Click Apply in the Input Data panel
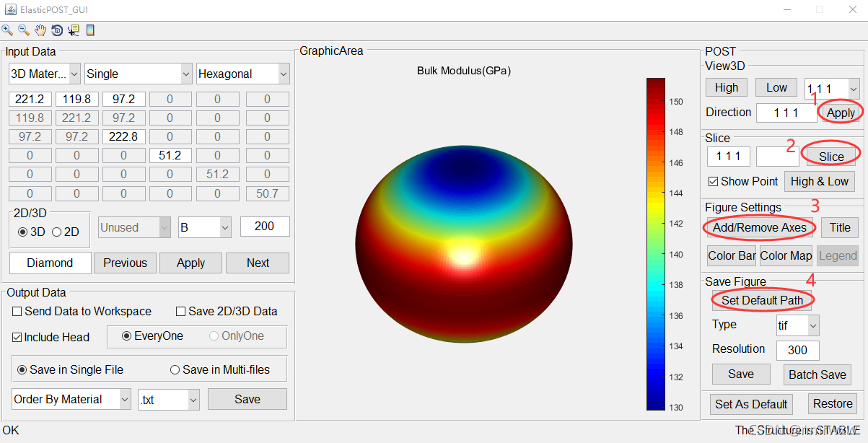The image size is (868, 443). click(190, 263)
